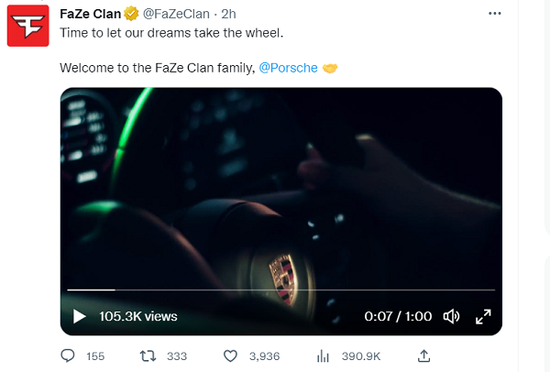The image size is (550, 372).
Task: Open the @FaZeClan handle link
Action: [x=176, y=14]
